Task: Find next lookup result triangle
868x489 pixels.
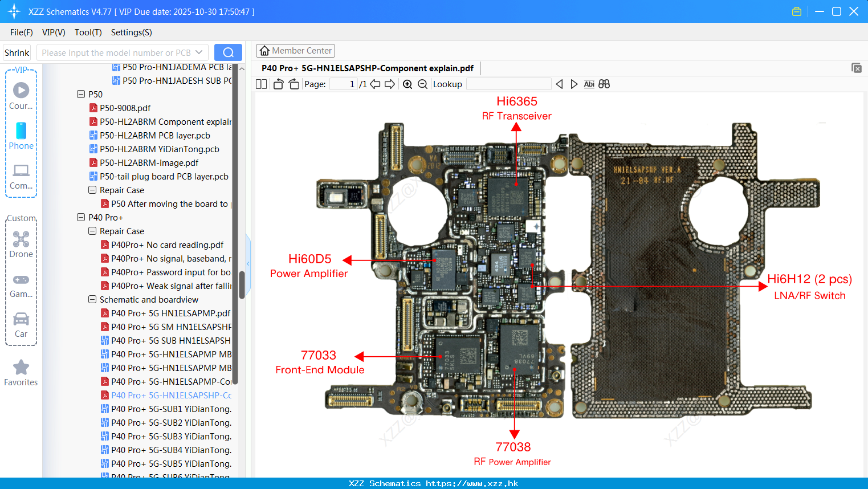Action: [574, 84]
